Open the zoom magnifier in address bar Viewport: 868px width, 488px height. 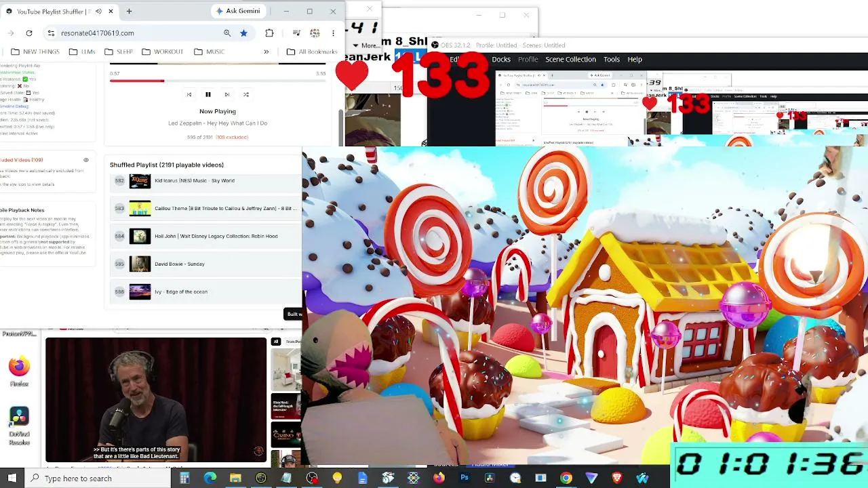[227, 33]
